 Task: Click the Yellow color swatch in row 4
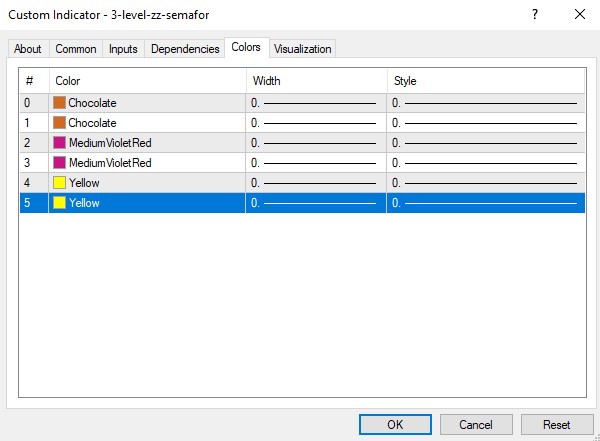point(59,183)
